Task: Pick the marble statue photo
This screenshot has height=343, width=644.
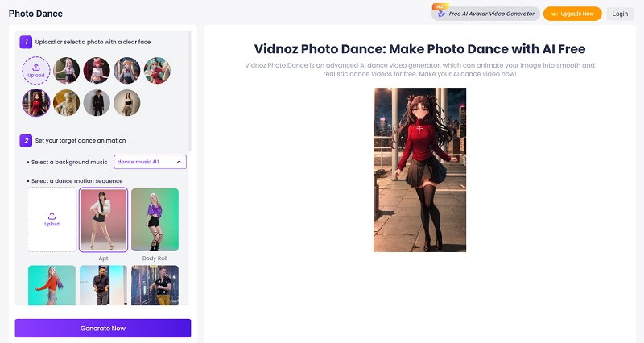Action: (x=67, y=103)
